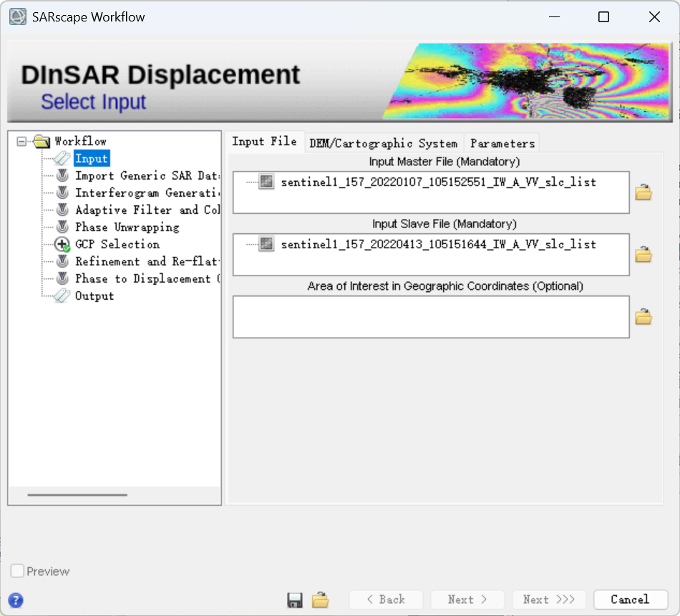
Task: Maximize the SARscape Workflow window
Action: 603,17
